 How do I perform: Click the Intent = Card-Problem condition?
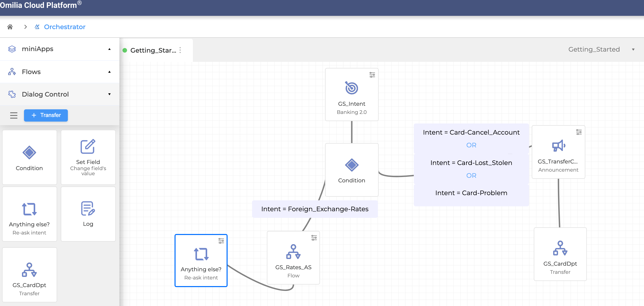471,193
